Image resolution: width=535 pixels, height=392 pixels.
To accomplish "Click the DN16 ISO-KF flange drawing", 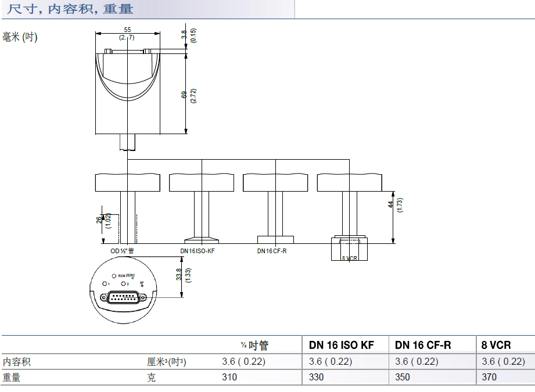I will coord(201,239).
